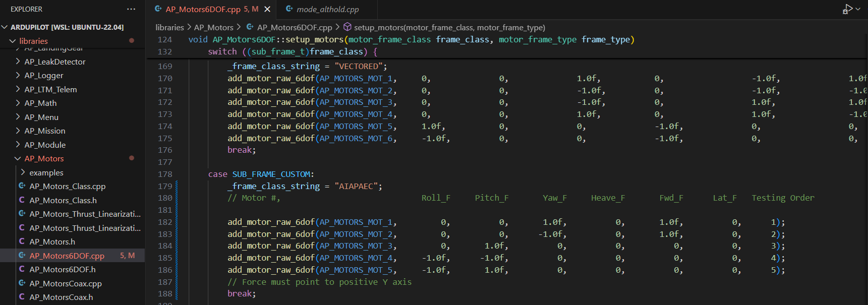Click the C++ icon on mode_althold.cpp tab
This screenshot has width=868, height=305.
[x=289, y=9]
